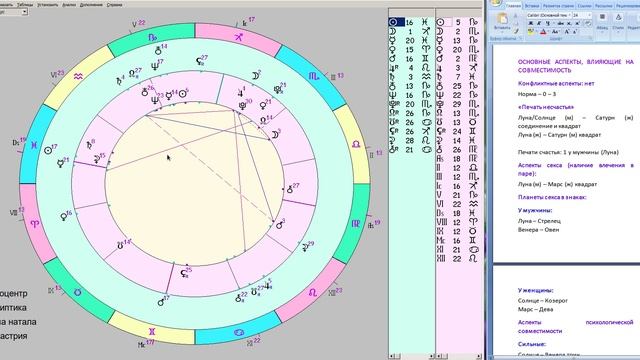Open the font color dropdown arrow
The width and height of the screenshot is (640, 360).
coord(549,32)
